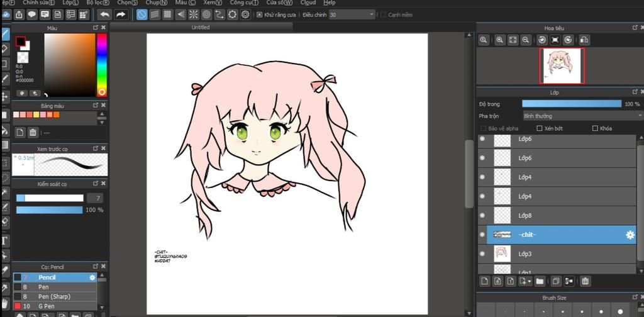Select the Text tool in left toolbox
The width and height of the screenshot is (644, 317).
5,240
